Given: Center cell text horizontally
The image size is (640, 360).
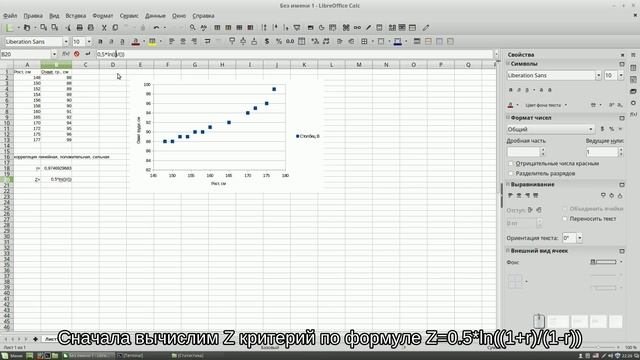Looking at the screenshot, I should tap(183, 42).
